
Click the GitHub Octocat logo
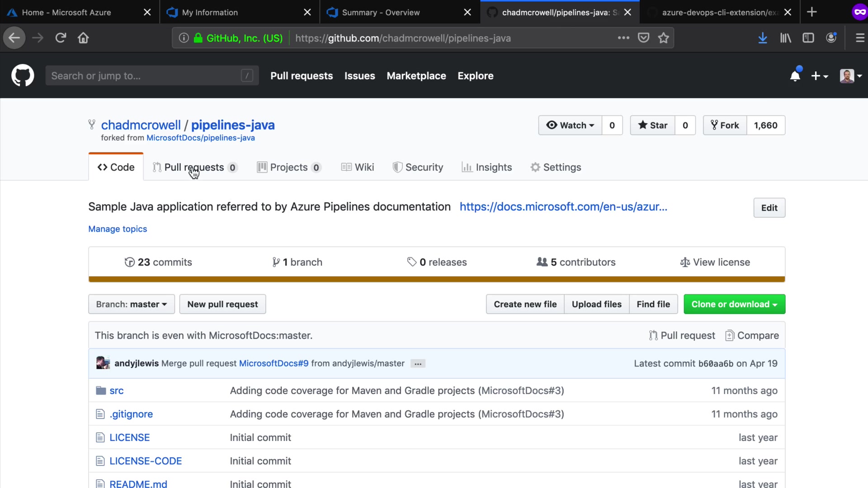[x=23, y=75]
